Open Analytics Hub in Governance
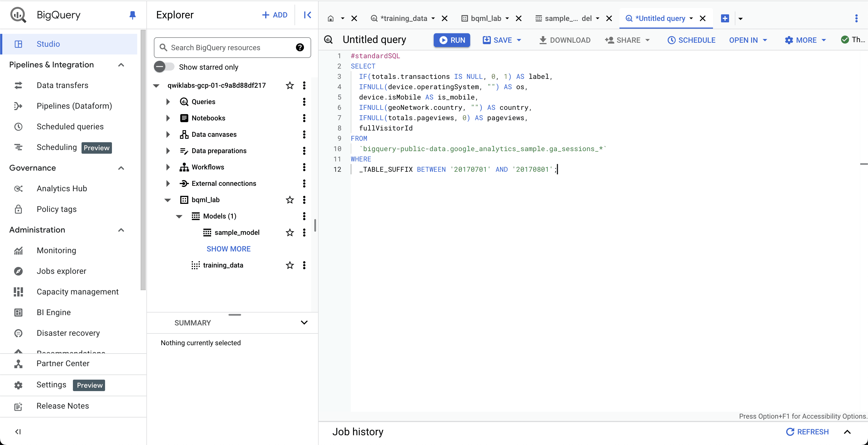The image size is (868, 445). tap(62, 188)
